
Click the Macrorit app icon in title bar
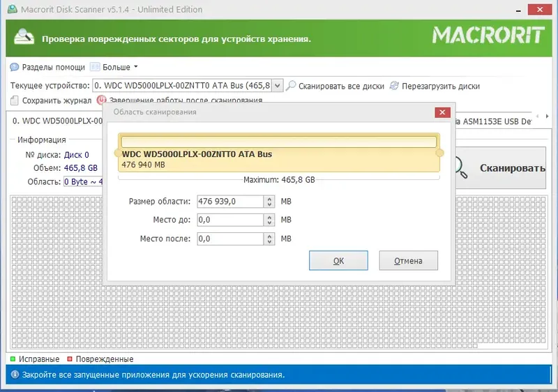pos(12,9)
